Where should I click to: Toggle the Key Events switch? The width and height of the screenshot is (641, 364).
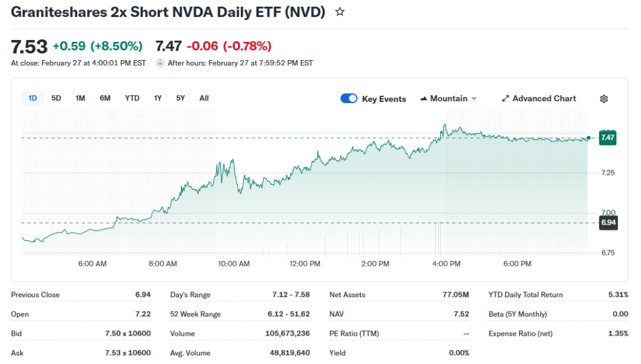pyautogui.click(x=349, y=98)
